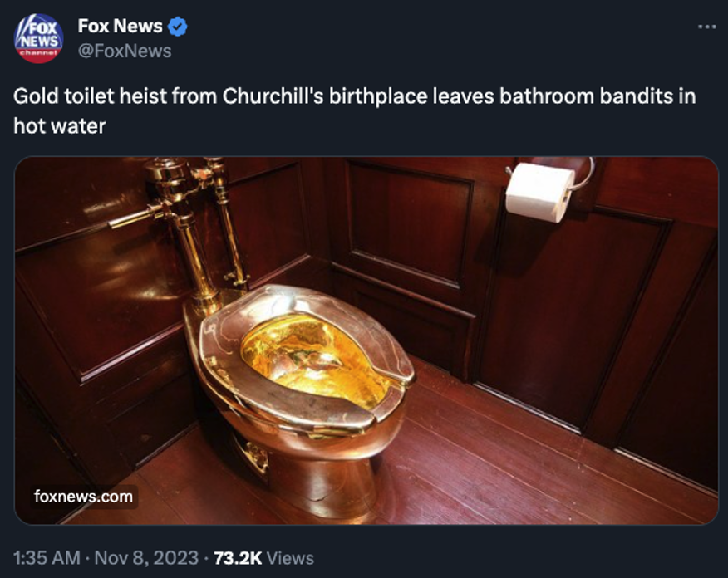The image size is (728, 578).
Task: Click the word Churchill's in the tweet
Action: coord(273,96)
